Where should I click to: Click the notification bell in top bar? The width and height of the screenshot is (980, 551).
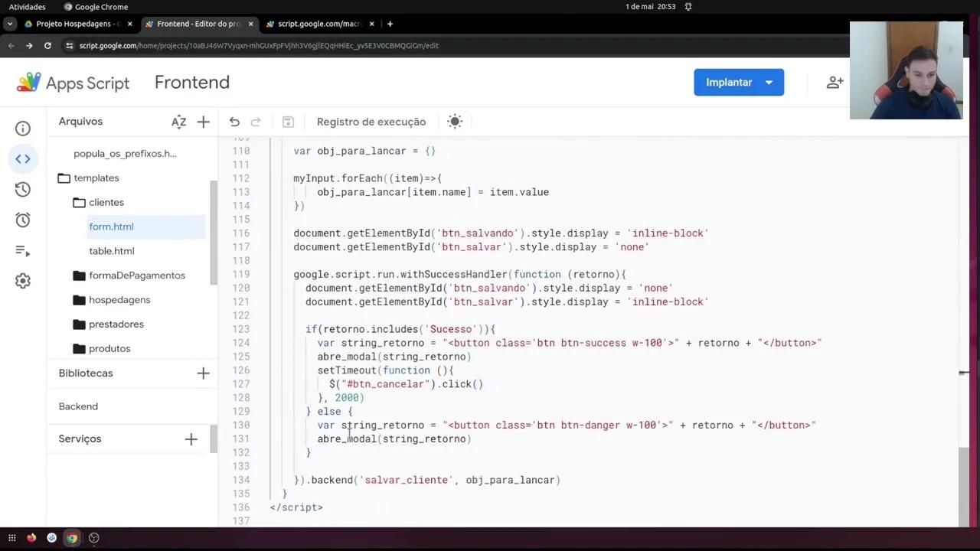tap(688, 7)
